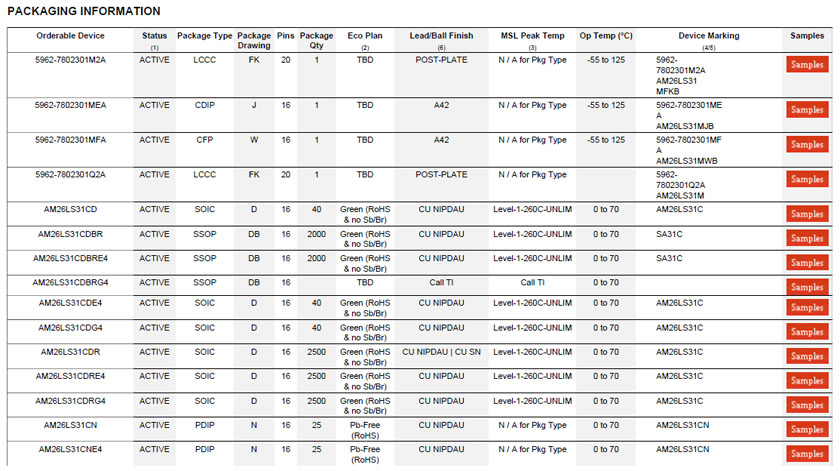The width and height of the screenshot is (840, 471).
Task: Click Samples button for AM26LS31CDRE4
Action: click(x=807, y=380)
